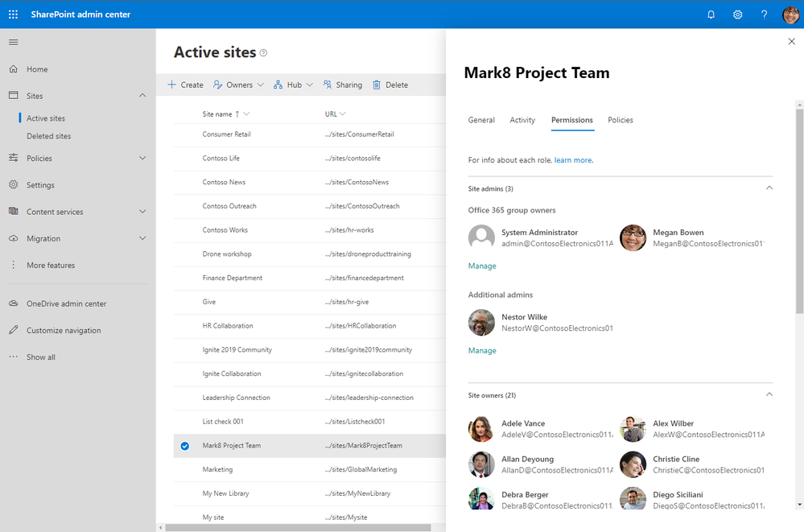Screen dimensions: 804x532
Task: Select the Permissions tab
Action: (x=572, y=120)
